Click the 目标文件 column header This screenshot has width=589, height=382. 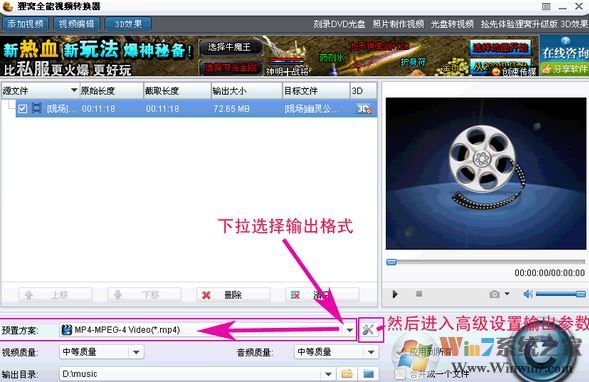[316, 91]
